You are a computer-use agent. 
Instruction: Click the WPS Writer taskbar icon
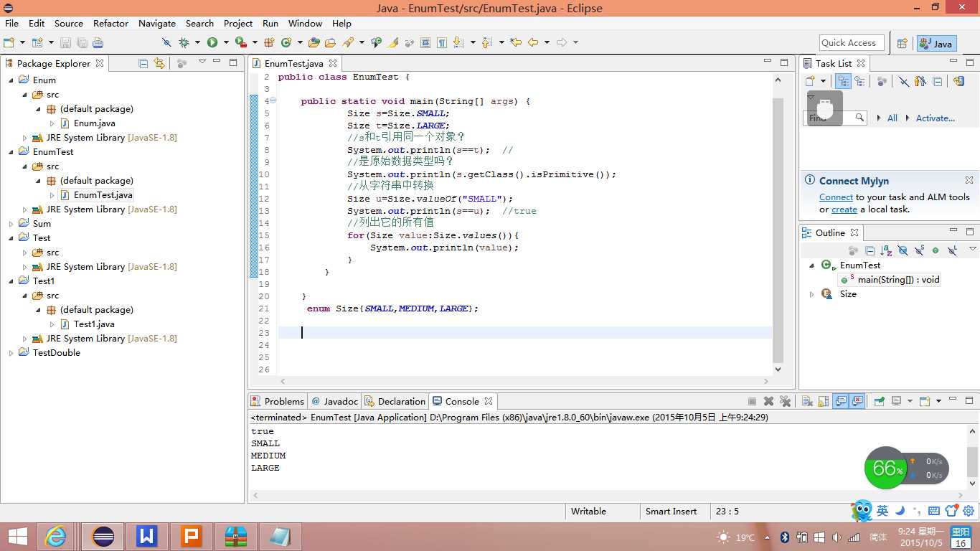tap(147, 536)
